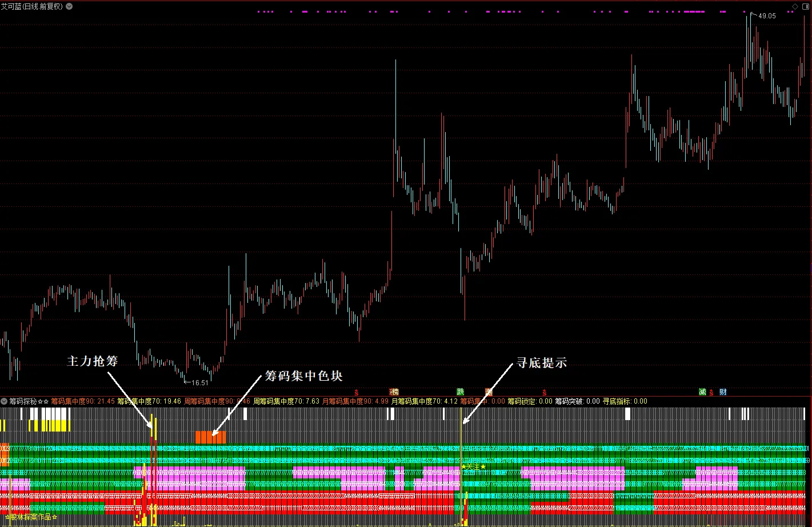Click the 筹码突破: 0.00 readout
This screenshot has width=812, height=527.
coord(577,401)
